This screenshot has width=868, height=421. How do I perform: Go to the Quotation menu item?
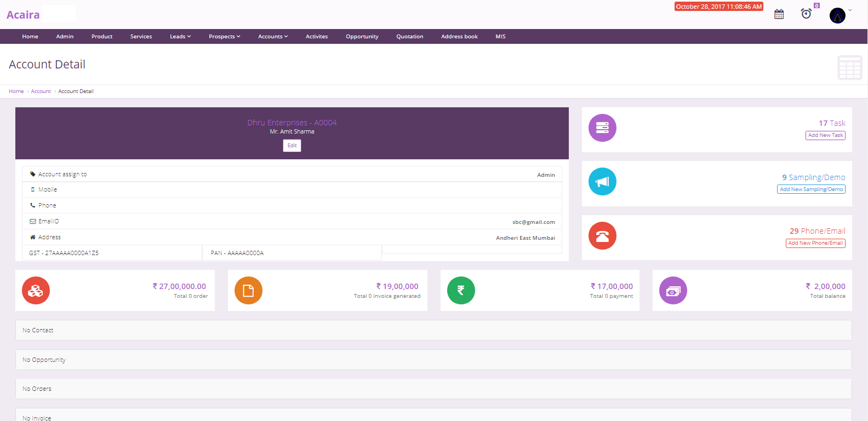[409, 37]
